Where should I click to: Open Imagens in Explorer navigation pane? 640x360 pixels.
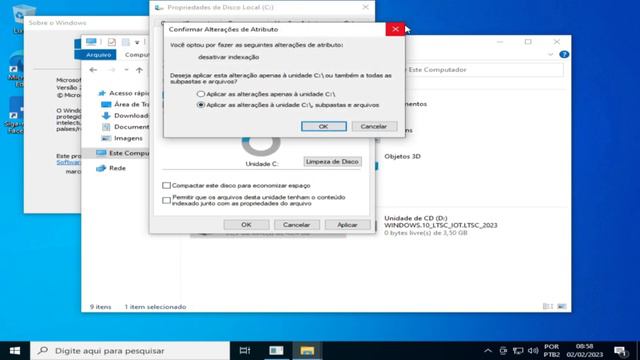122,138
